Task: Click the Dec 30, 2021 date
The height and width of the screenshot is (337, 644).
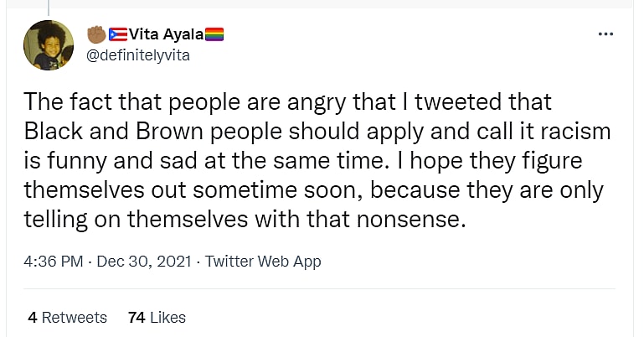Action: tap(142, 262)
